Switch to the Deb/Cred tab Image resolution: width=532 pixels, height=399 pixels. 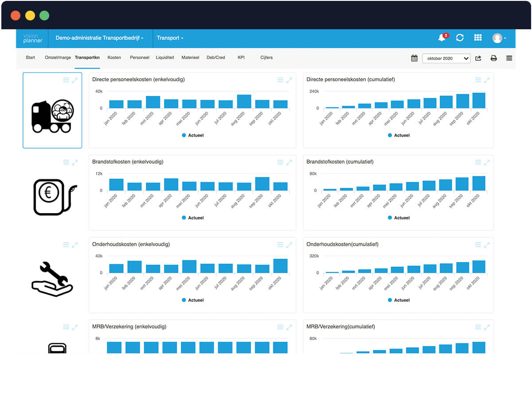(x=216, y=58)
